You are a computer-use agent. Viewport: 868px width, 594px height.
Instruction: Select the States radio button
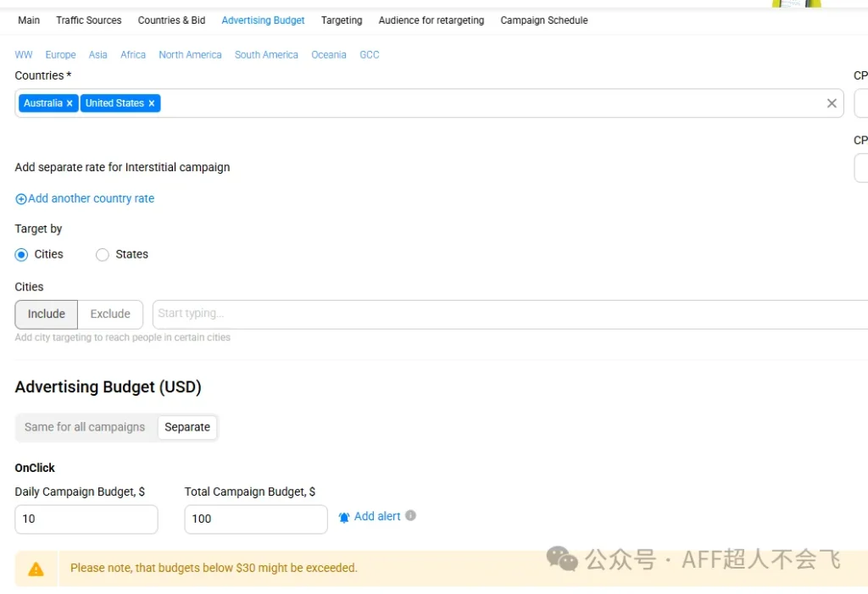(103, 254)
